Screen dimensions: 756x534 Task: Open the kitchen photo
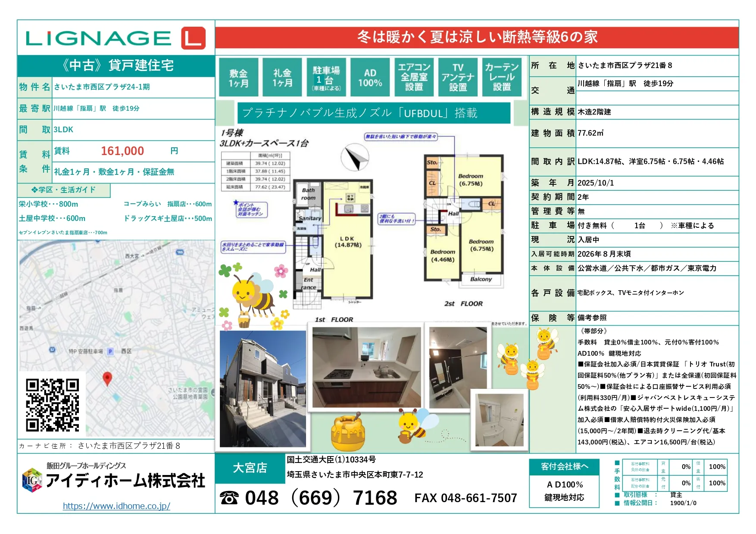[367, 367]
